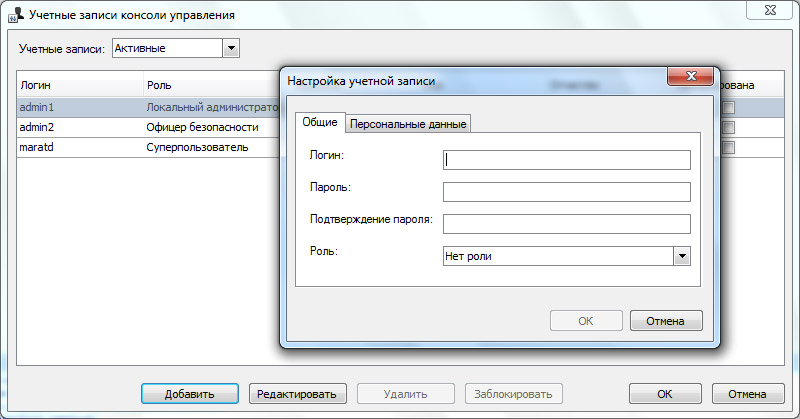Click the Редактировать button
The height and width of the screenshot is (419, 800).
click(297, 394)
